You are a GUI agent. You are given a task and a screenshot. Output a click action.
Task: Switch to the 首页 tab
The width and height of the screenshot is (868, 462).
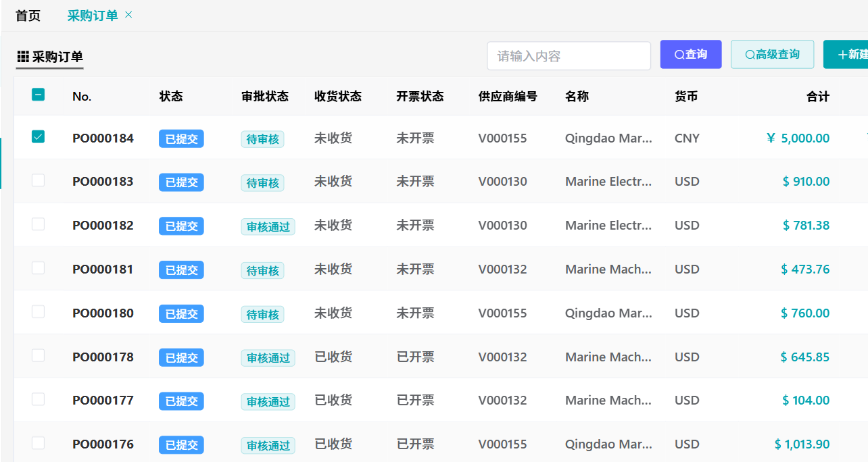click(28, 16)
